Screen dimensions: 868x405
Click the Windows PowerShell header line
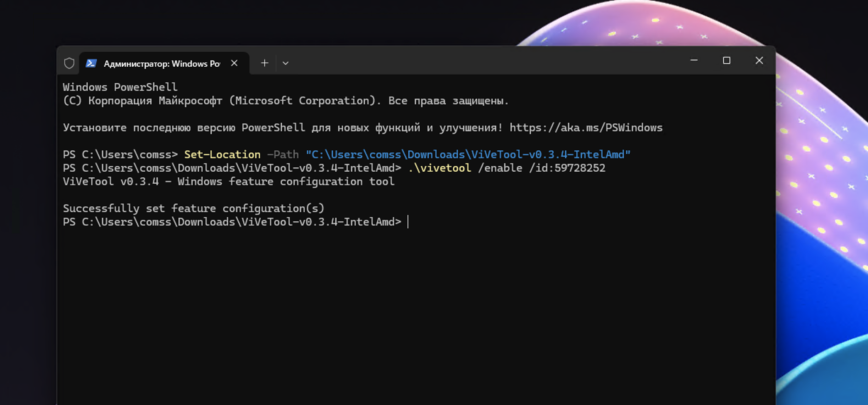120,87
